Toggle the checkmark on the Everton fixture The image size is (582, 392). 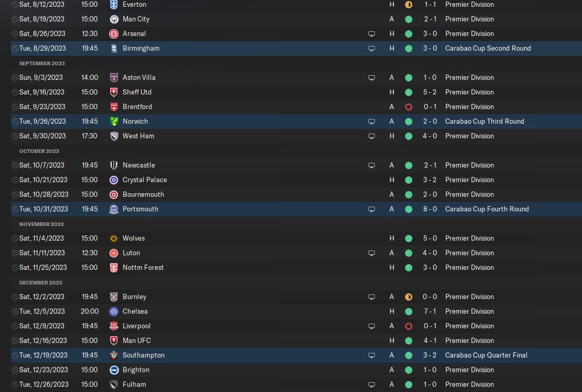click(14, 4)
